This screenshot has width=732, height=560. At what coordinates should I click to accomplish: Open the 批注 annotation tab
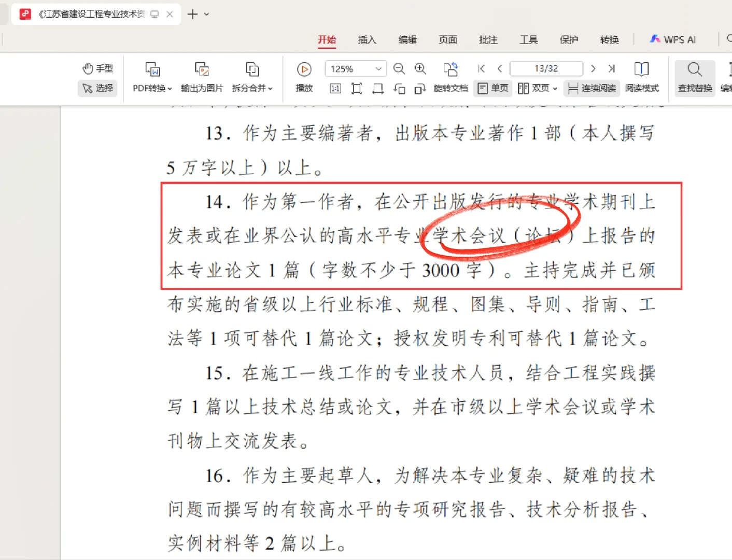pos(488,39)
